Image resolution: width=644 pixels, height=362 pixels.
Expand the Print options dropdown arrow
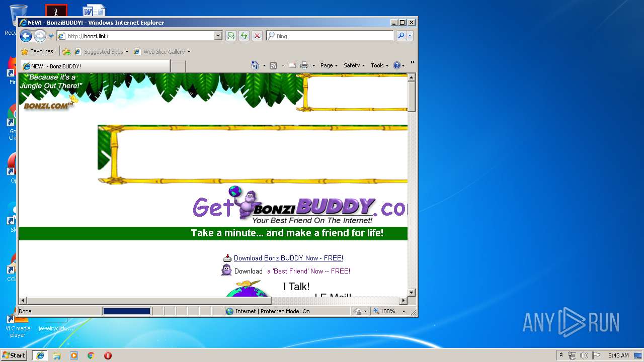coord(313,65)
